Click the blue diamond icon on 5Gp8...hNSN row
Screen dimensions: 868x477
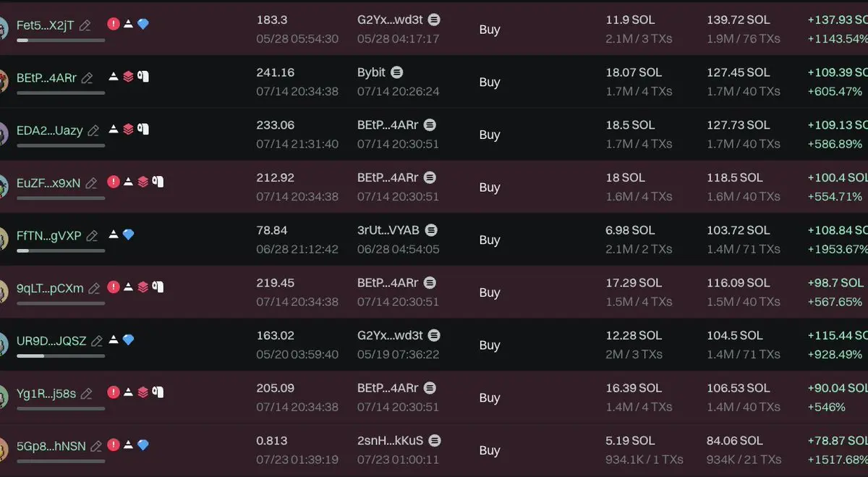(x=143, y=445)
